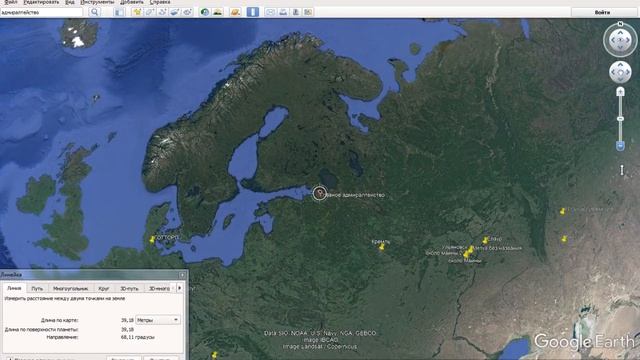Click the print icon in toolbar

283,12
